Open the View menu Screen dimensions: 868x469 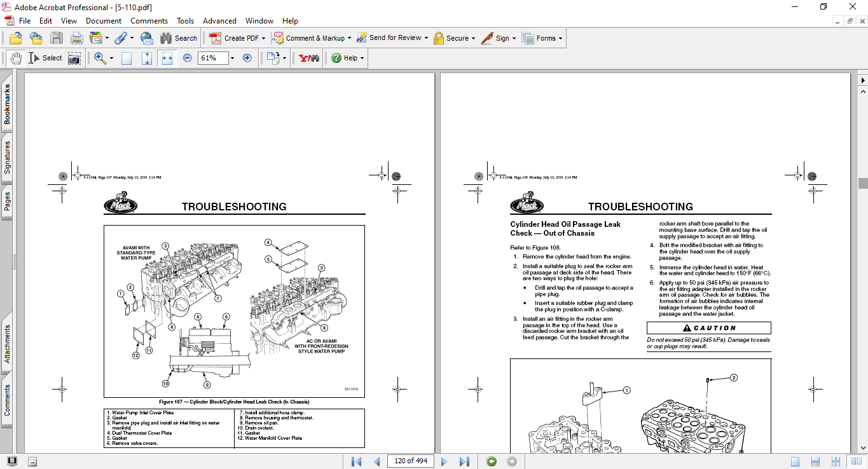pos(69,21)
